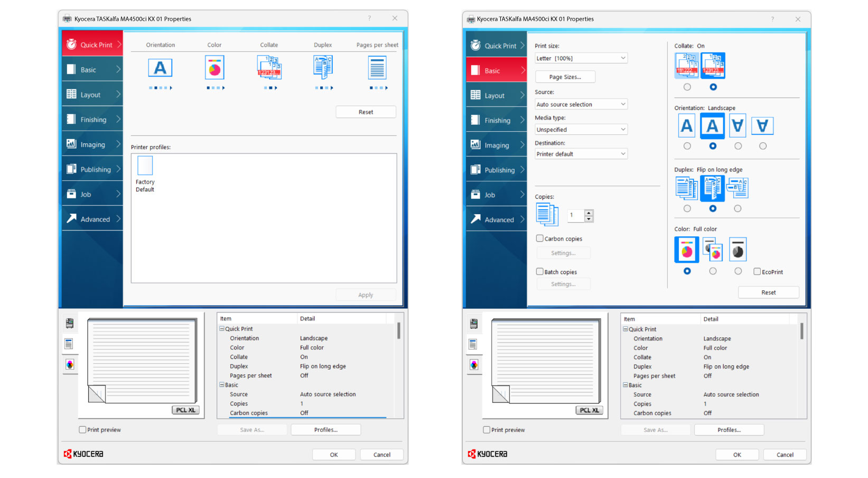Viewport: 868px width, 478px height.
Task: Select the grayscale color mode icon
Action: point(738,249)
